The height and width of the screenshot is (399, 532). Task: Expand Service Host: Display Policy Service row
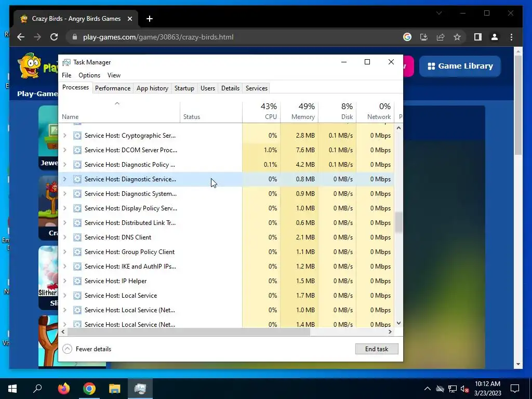(65, 208)
